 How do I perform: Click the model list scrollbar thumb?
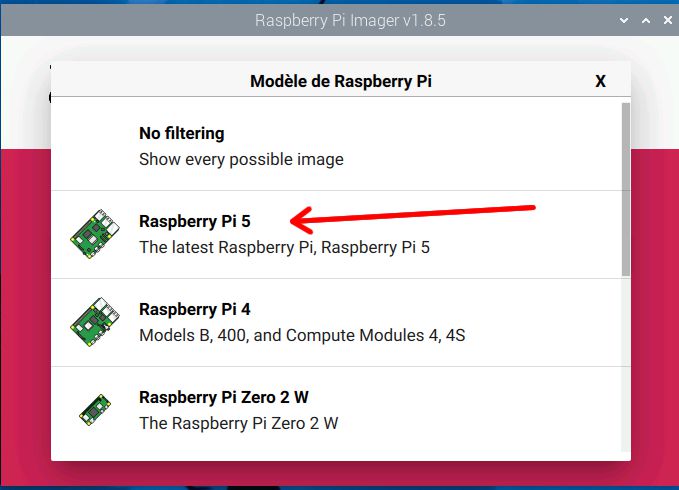coord(626,189)
